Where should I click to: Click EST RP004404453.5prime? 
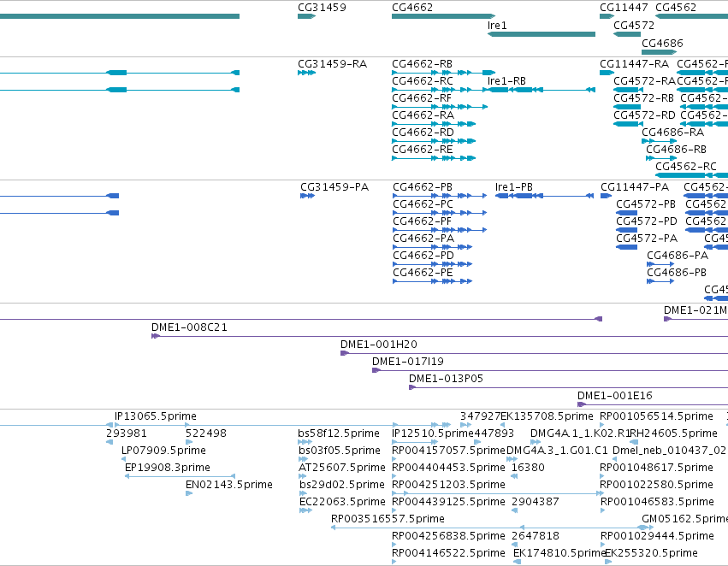tap(448, 469)
